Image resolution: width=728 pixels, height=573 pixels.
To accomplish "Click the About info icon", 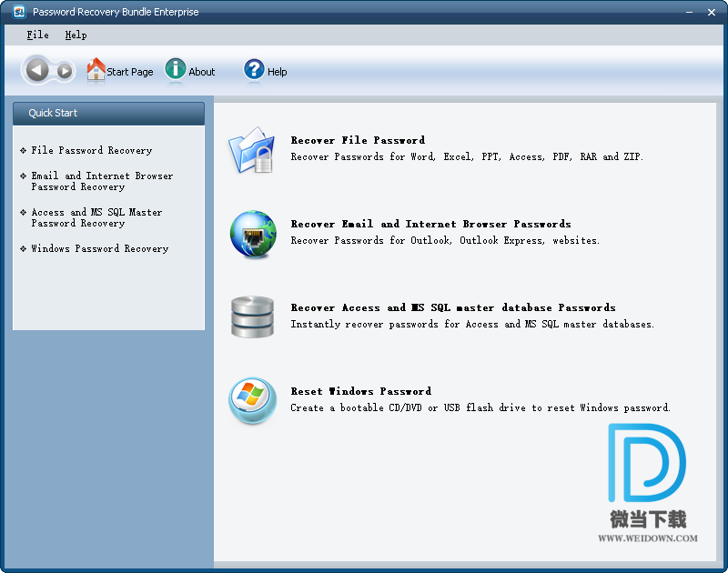I will (176, 69).
